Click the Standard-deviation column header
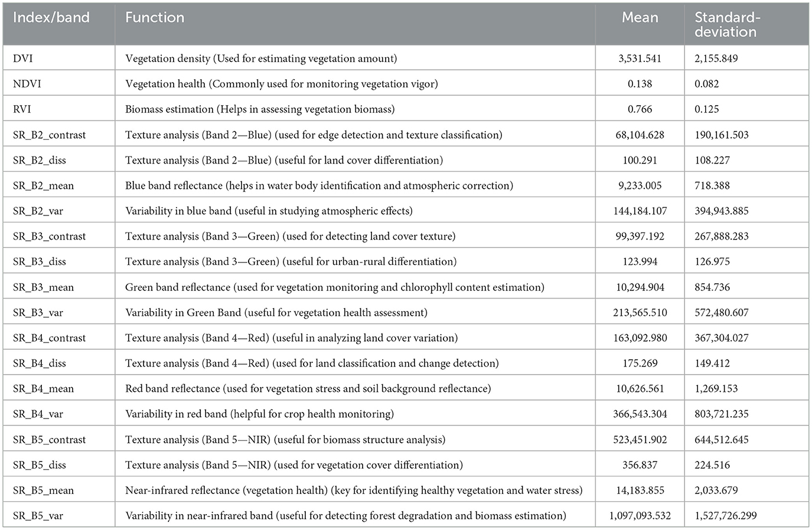The image size is (812, 530). pos(727,25)
